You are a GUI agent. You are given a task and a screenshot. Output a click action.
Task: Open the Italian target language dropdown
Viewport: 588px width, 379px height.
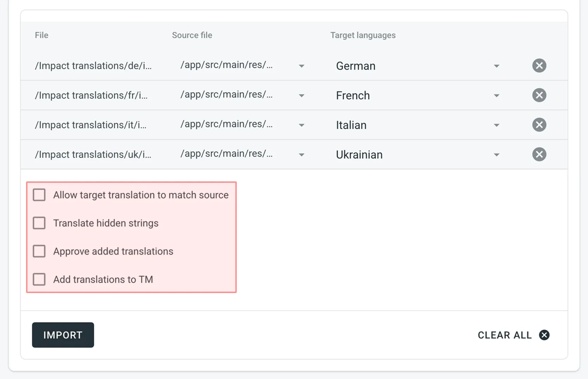pos(496,125)
